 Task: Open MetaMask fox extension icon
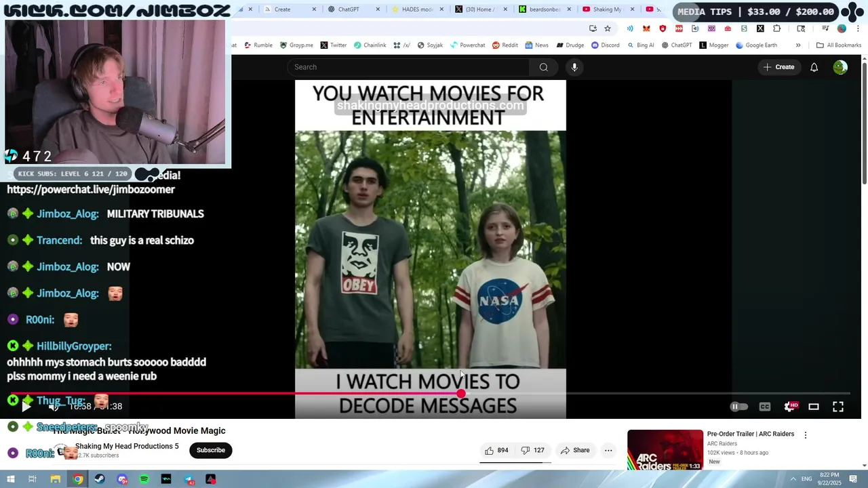click(x=646, y=28)
